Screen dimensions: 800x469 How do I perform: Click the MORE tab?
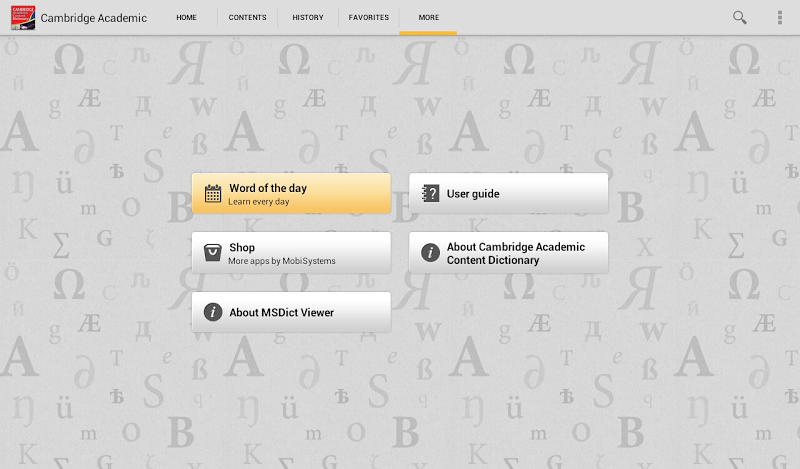tap(429, 17)
